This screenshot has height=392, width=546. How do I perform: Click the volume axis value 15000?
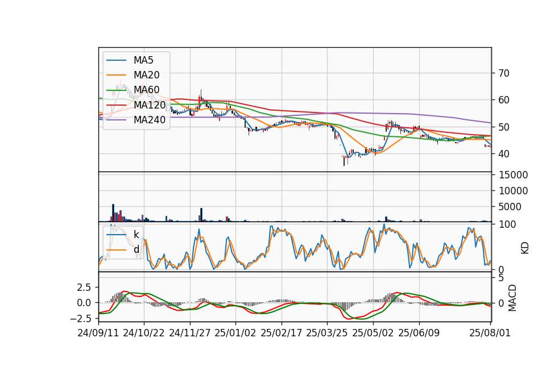click(513, 175)
